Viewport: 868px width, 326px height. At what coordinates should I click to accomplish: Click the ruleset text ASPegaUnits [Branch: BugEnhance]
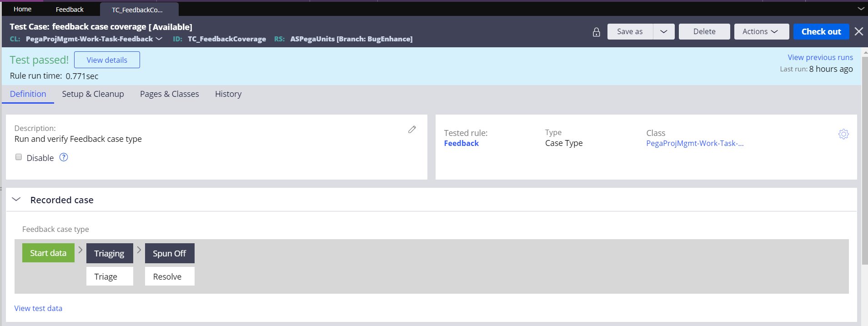pyautogui.click(x=351, y=39)
